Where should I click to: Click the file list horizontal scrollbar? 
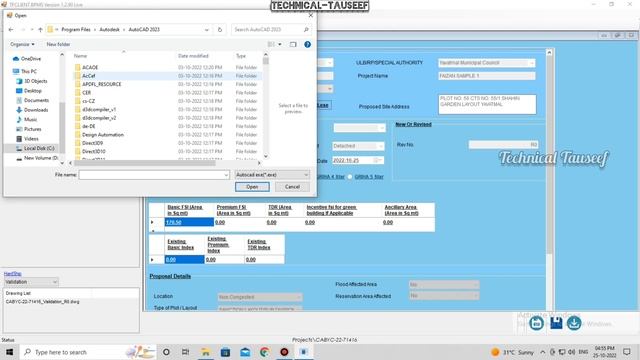pyautogui.click(x=145, y=163)
